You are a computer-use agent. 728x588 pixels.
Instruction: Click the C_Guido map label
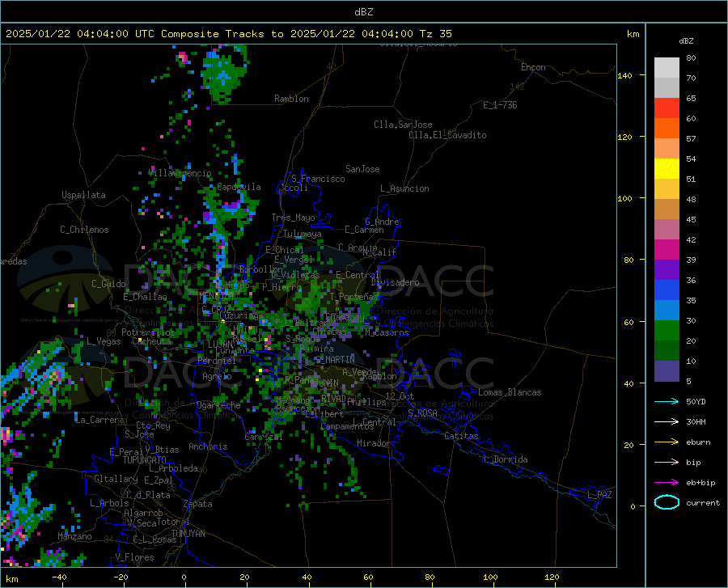(108, 284)
